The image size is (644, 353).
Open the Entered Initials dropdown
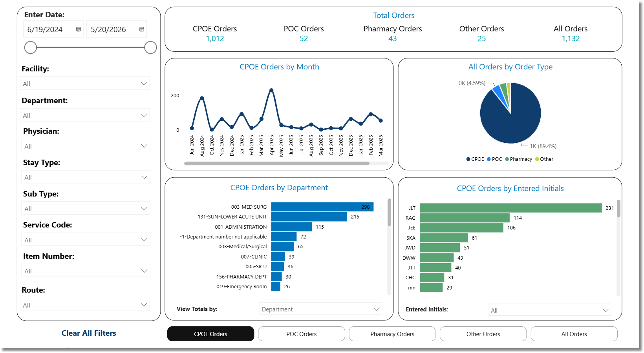pos(549,310)
